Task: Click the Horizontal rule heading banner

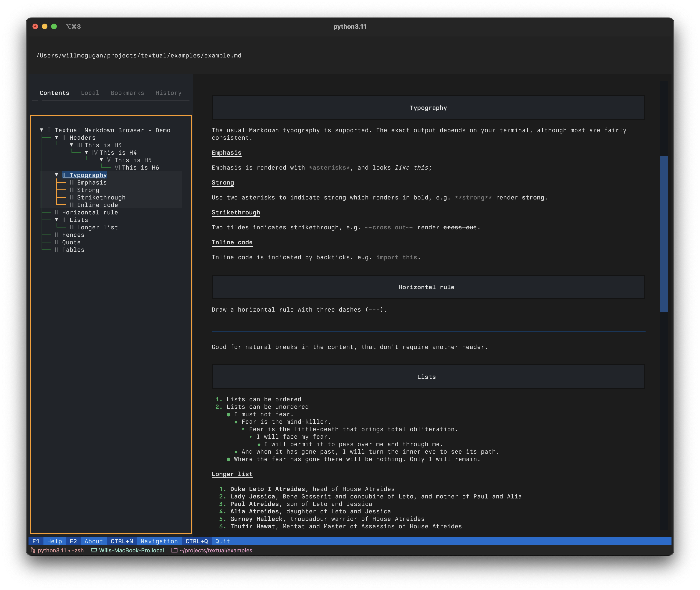Action: pos(428,287)
